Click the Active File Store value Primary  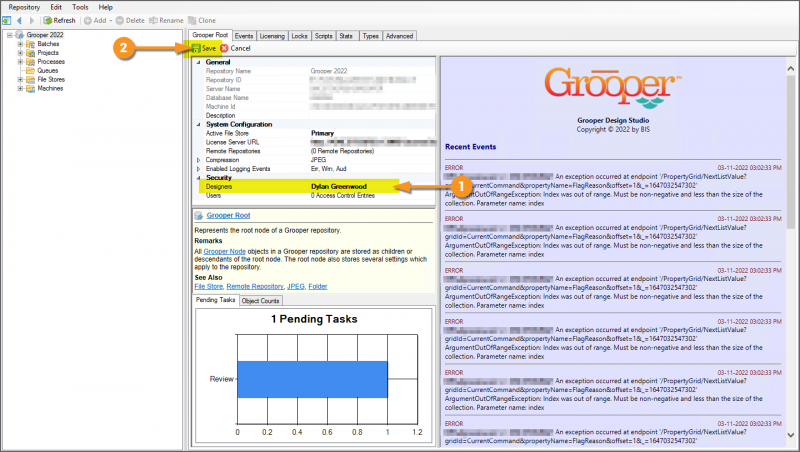322,133
